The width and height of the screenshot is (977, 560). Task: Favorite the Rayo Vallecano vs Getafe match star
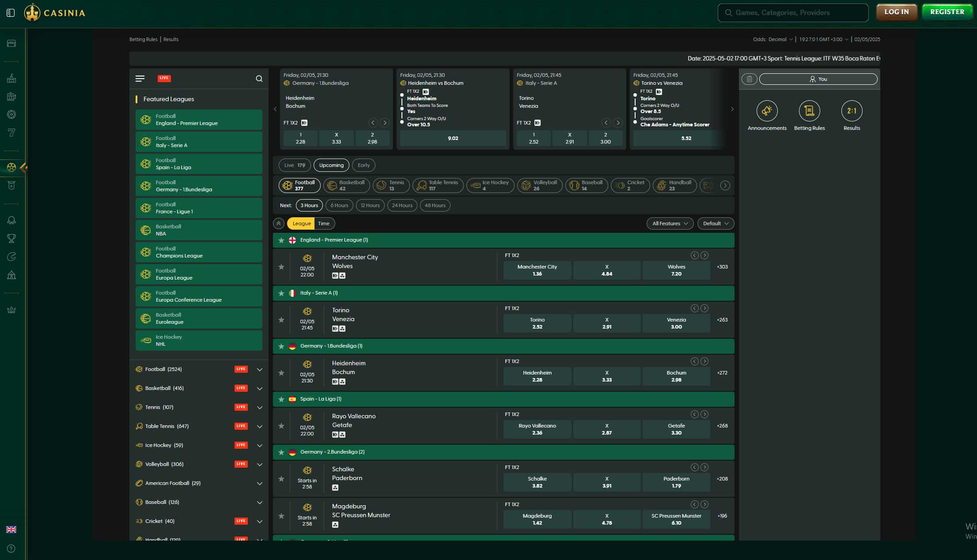click(x=281, y=426)
